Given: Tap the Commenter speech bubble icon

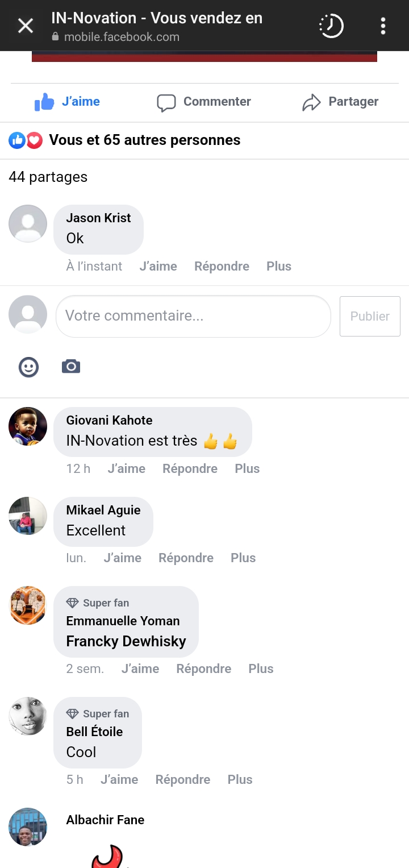Looking at the screenshot, I should point(166,102).
